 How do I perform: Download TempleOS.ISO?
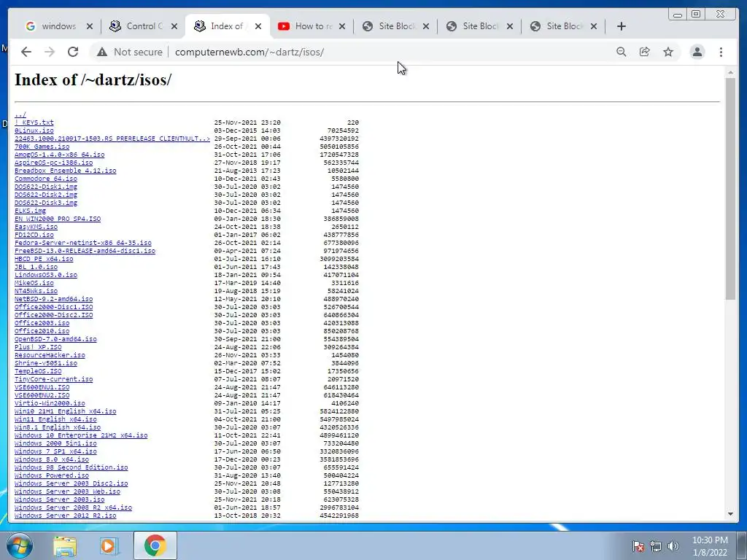[x=38, y=371]
